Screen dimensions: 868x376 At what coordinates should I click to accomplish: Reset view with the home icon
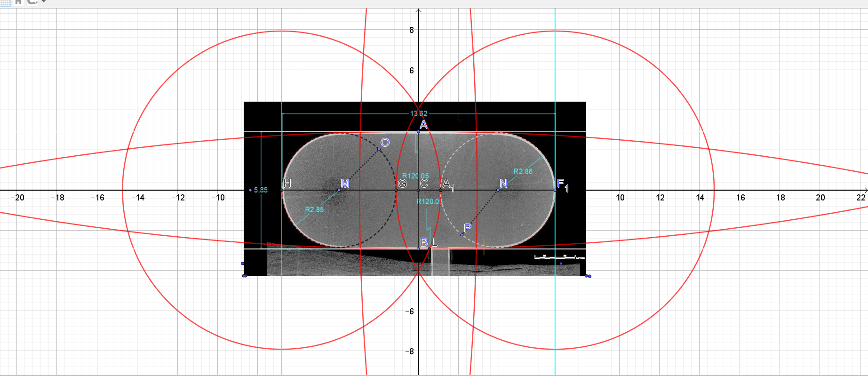coord(19,1)
